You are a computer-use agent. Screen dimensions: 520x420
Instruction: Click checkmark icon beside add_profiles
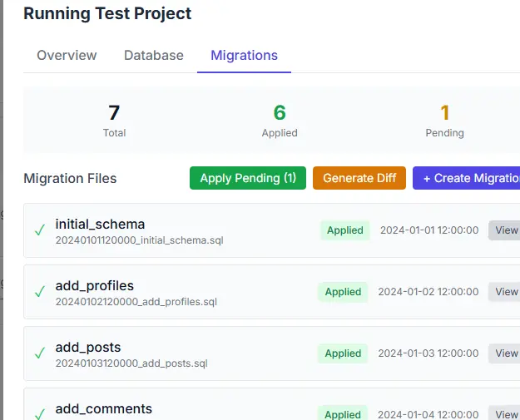pos(40,292)
